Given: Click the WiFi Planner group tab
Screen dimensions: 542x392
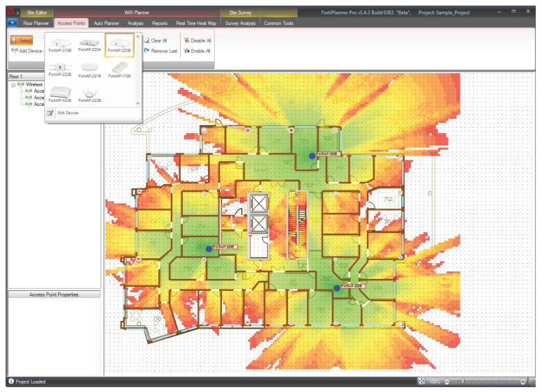Looking at the screenshot, I should [x=137, y=13].
